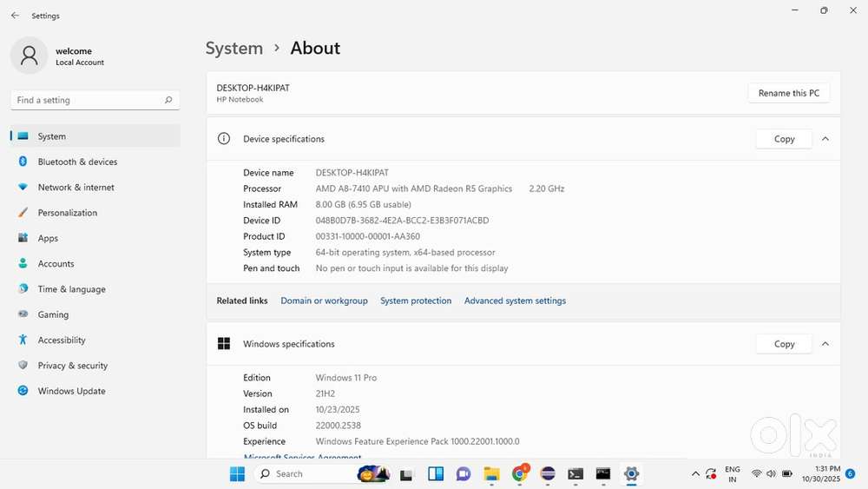This screenshot has height=489, width=868.
Task: Copy the Windows specifications
Action: pos(784,343)
